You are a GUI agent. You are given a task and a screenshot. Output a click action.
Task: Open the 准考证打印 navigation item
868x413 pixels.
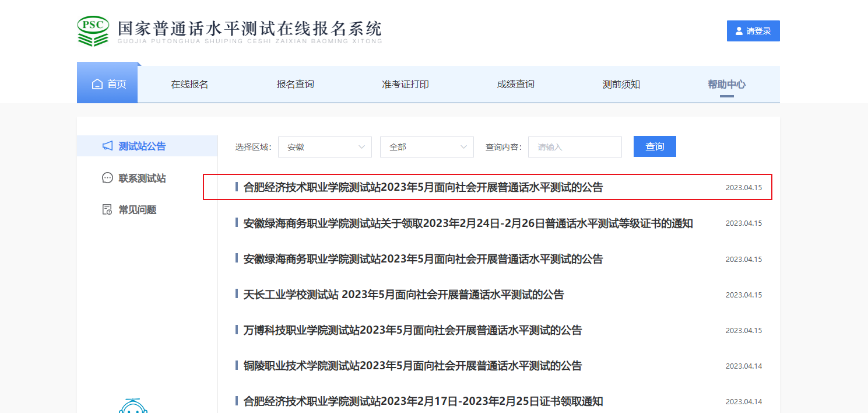[405, 85]
